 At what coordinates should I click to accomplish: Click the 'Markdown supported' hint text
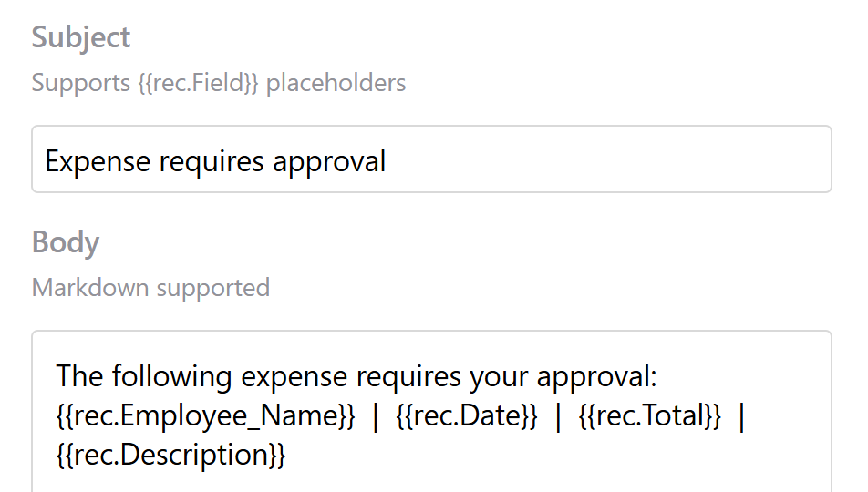click(x=150, y=288)
